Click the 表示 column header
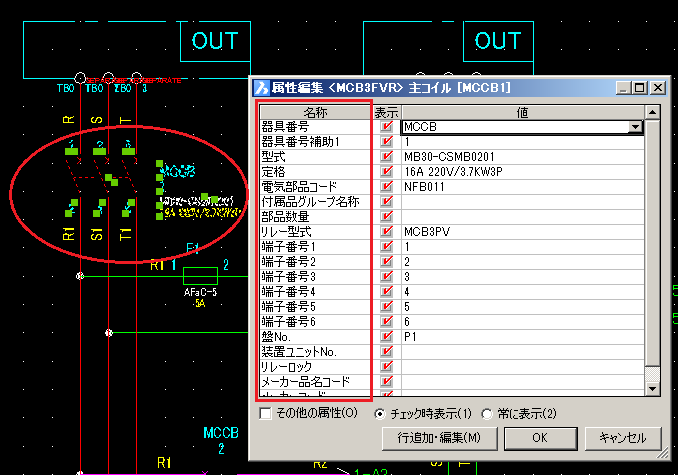The height and width of the screenshot is (475, 678). [387, 112]
